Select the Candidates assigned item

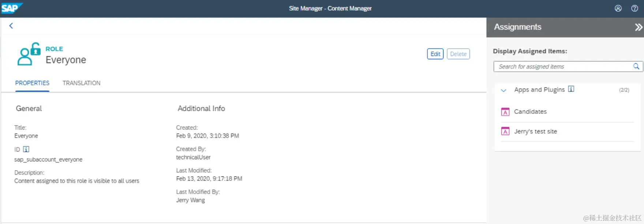[x=530, y=112]
